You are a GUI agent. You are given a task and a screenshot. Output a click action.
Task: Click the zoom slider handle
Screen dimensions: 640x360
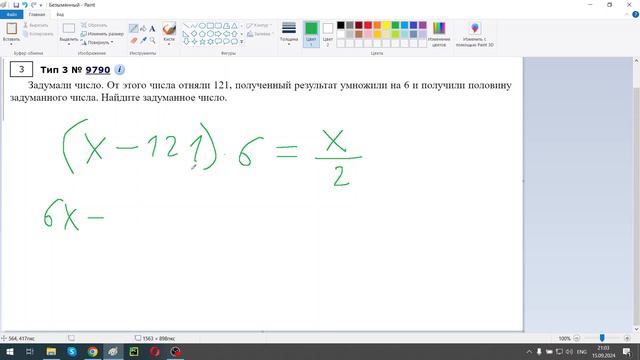point(602,338)
